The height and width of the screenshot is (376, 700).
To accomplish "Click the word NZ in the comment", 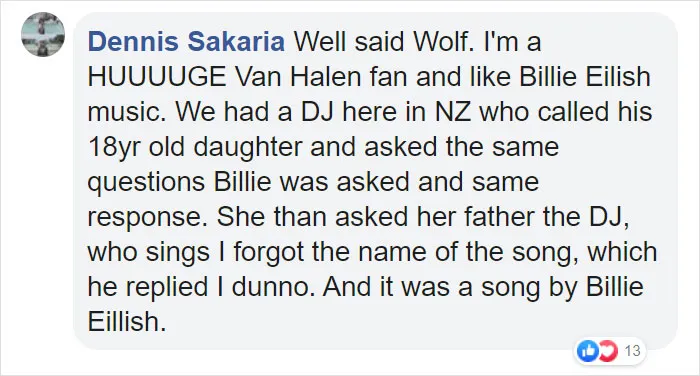I will tap(453, 112).
